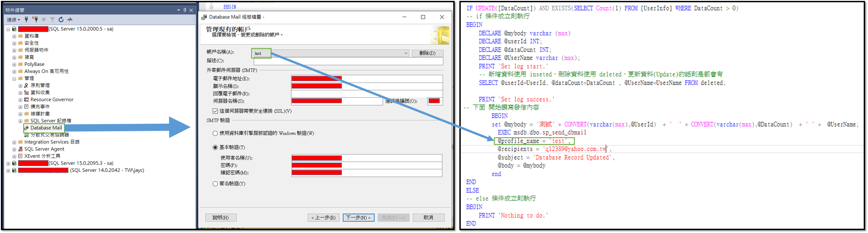Select the Database Mail node icon
The image size is (868, 233).
[26, 128]
